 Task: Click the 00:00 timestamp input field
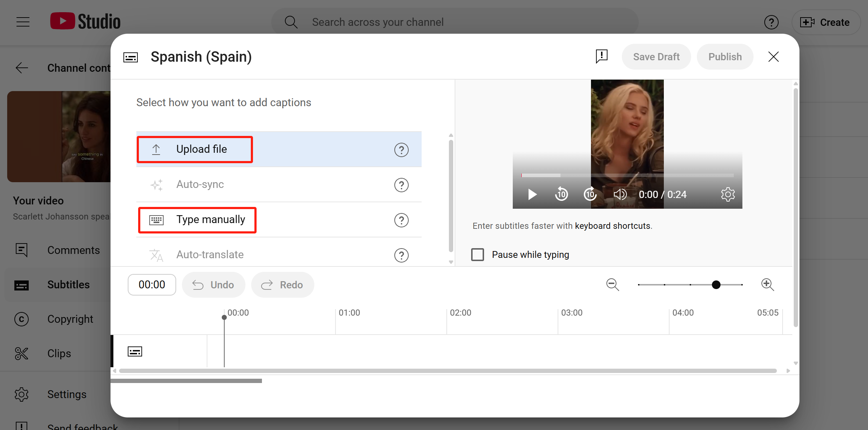click(152, 285)
